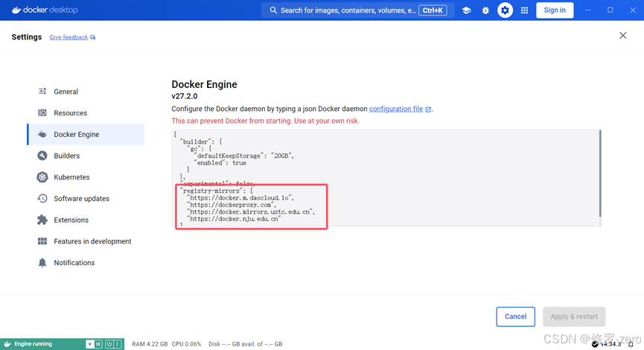This screenshot has width=644, height=350.
Task: Click the Extensions puzzle piece icon
Action: [x=42, y=220]
